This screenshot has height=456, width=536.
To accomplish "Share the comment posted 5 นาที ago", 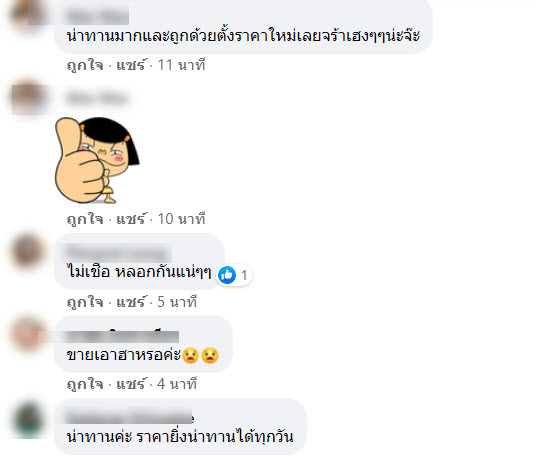I will point(131,302).
